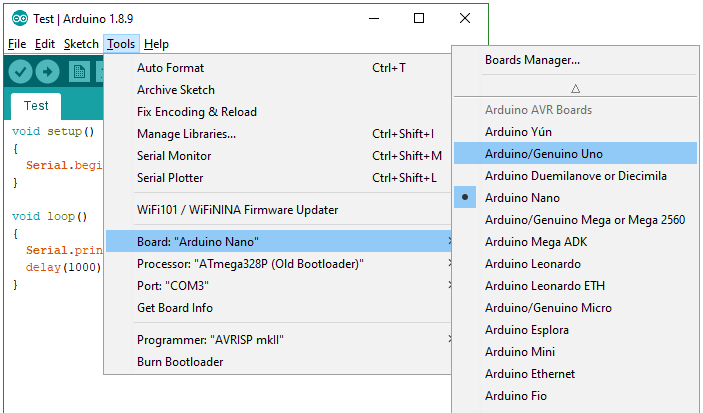This screenshot has width=703, height=413.
Task: Choose Arduino Leonardo ETH board
Action: 547,286
